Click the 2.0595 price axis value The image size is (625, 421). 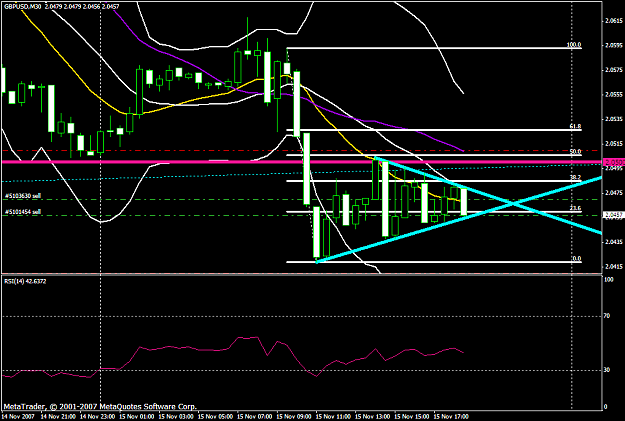click(614, 45)
